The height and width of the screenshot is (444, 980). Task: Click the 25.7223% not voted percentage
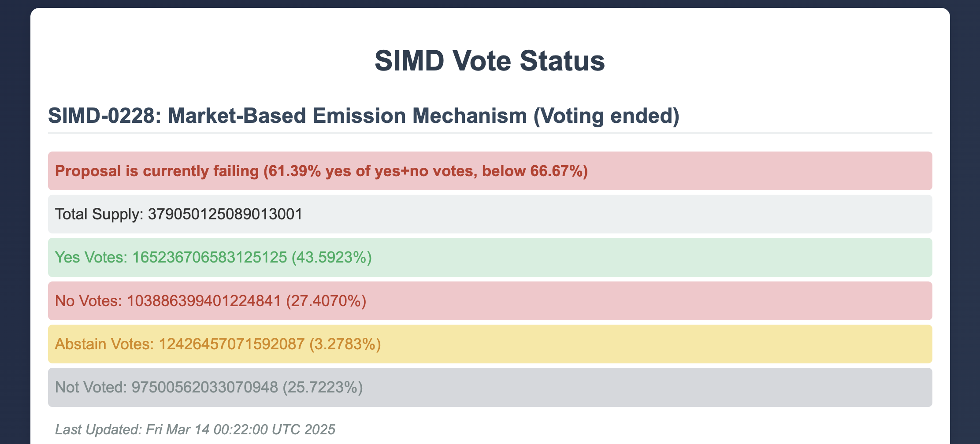(x=323, y=387)
